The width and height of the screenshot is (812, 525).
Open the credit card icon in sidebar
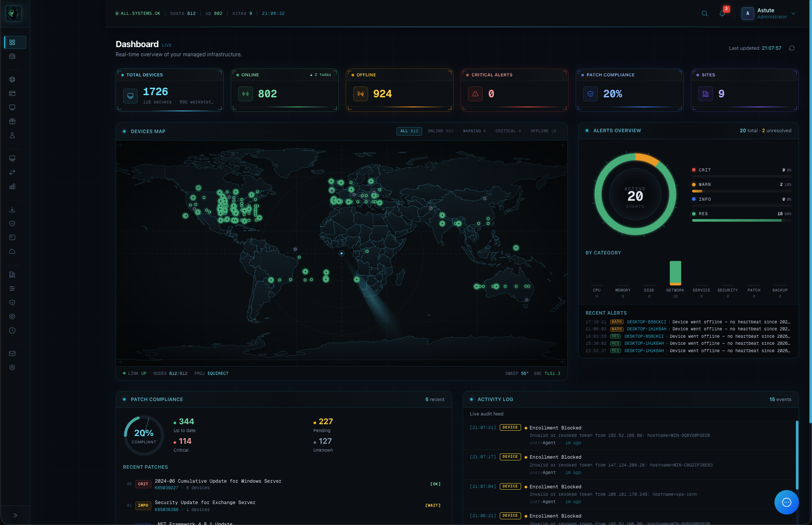pyautogui.click(x=12, y=93)
